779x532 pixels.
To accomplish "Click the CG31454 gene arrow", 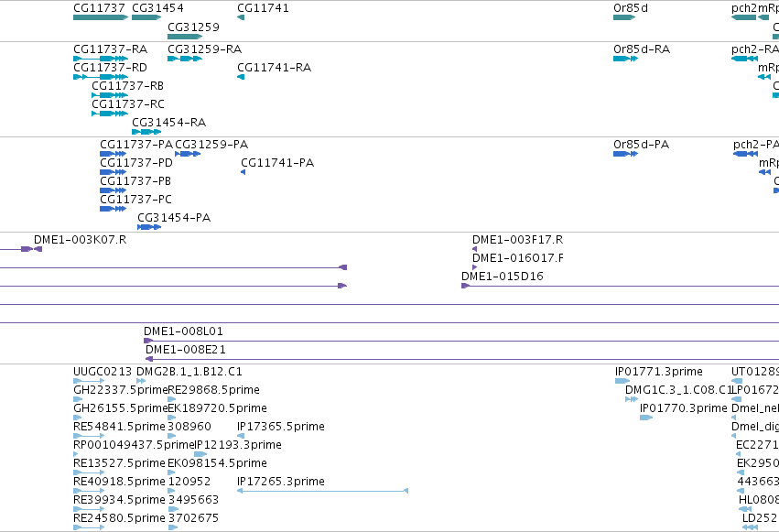I will pos(146,17).
